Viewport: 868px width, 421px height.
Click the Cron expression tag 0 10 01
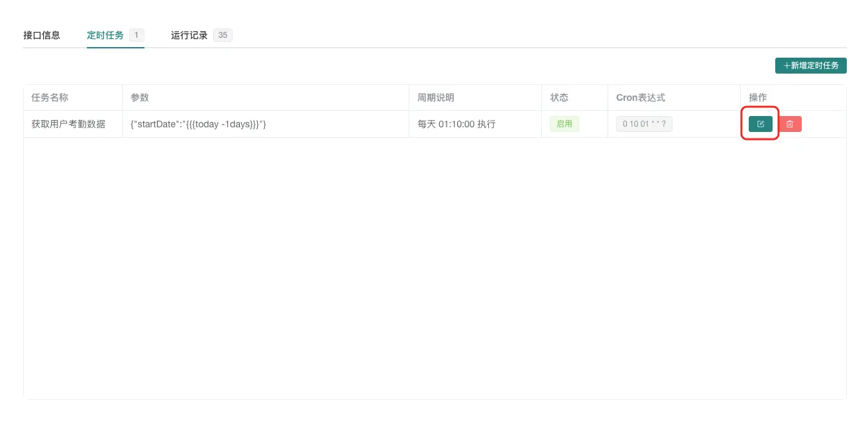pyautogui.click(x=643, y=124)
